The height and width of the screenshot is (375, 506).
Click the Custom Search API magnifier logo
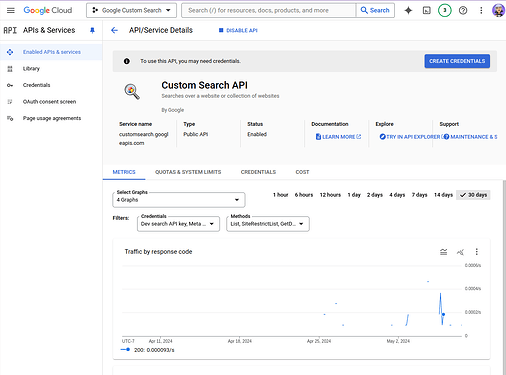[x=132, y=91]
